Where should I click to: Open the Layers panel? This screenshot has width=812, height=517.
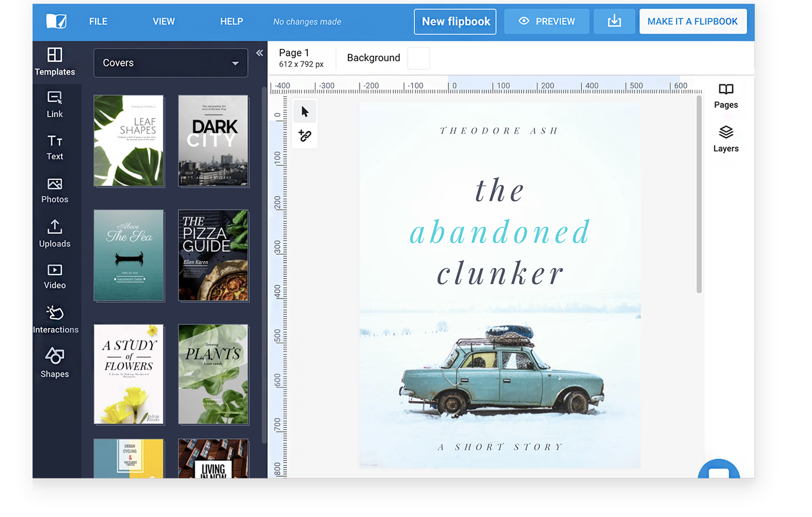(726, 139)
